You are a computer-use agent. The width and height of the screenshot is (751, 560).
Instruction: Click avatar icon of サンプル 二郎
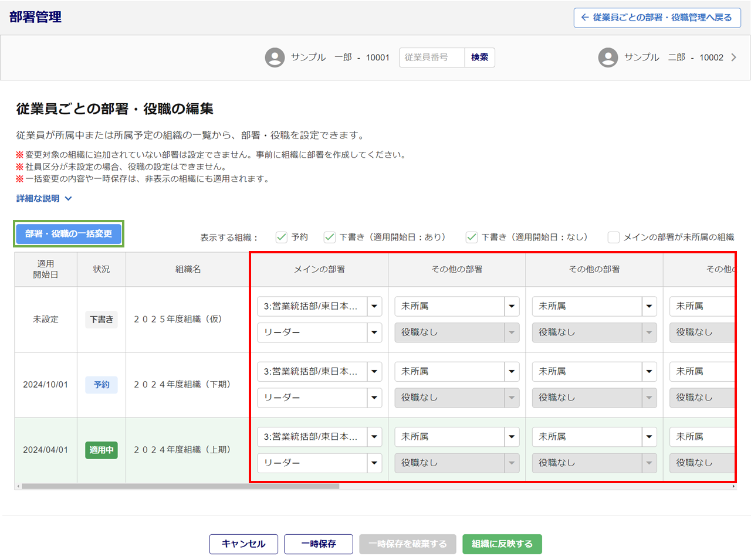click(x=608, y=57)
